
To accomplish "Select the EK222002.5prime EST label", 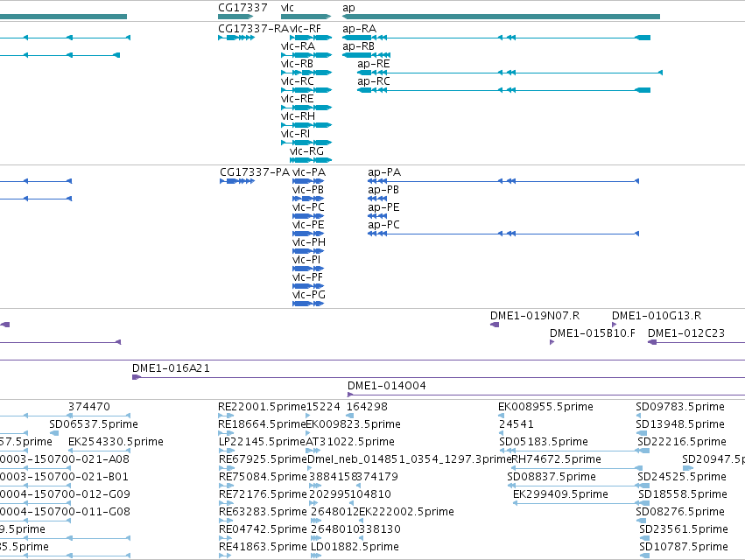I will click(407, 512).
